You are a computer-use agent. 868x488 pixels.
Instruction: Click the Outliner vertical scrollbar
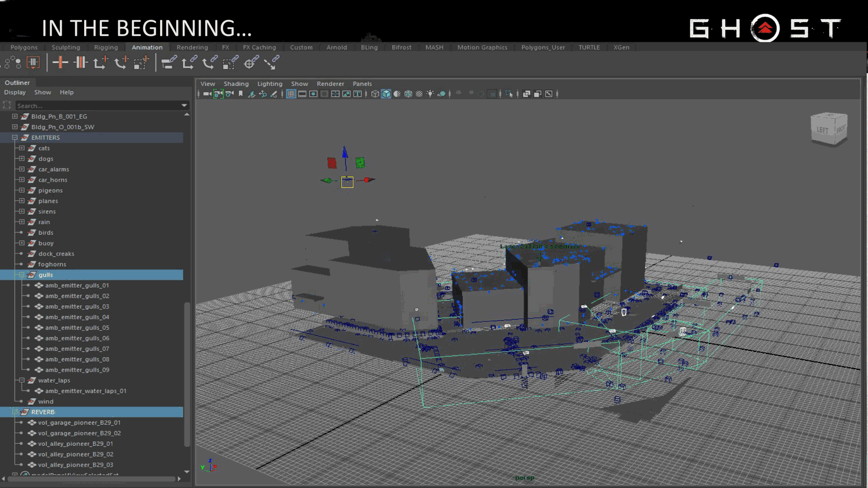pyautogui.click(x=187, y=374)
